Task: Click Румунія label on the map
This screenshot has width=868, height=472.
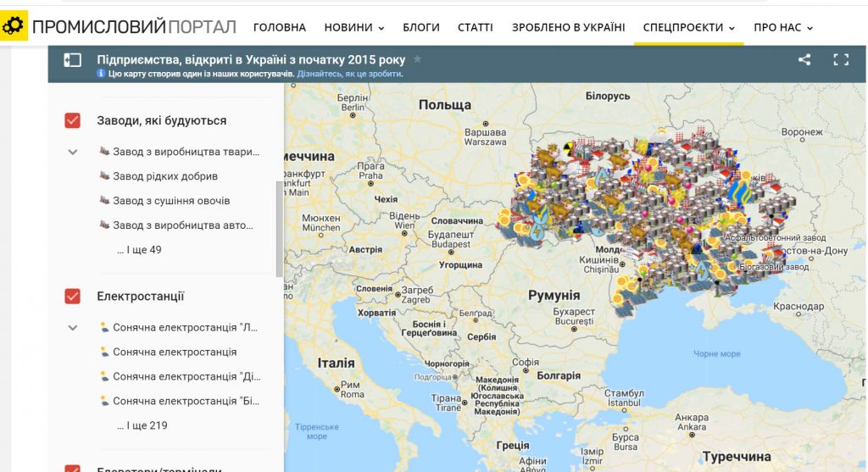Action: (554, 295)
